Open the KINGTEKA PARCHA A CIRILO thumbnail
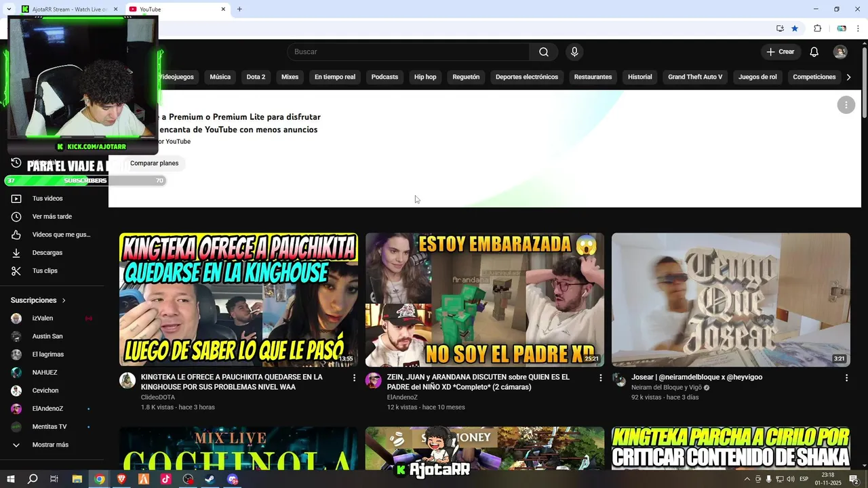868x488 pixels. (731, 449)
